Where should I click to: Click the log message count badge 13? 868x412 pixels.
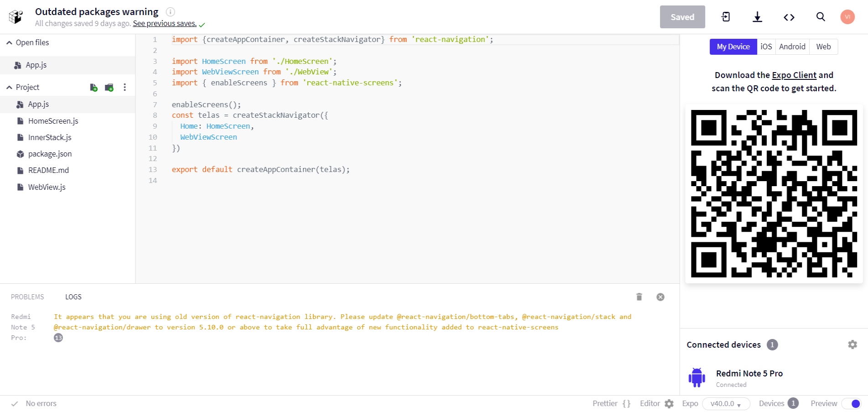[58, 338]
